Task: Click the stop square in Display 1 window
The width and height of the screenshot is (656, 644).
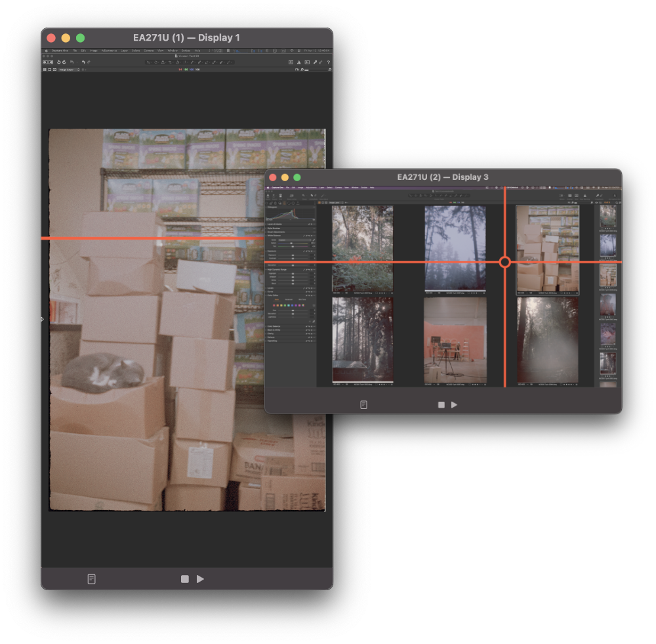Action: (x=185, y=579)
